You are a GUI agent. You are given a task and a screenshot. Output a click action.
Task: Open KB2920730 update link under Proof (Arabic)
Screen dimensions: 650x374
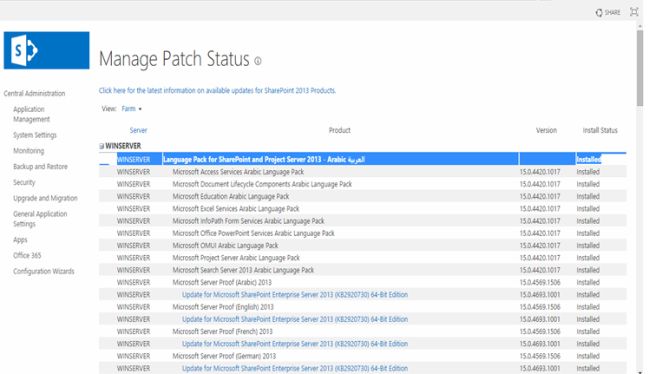coord(295,295)
